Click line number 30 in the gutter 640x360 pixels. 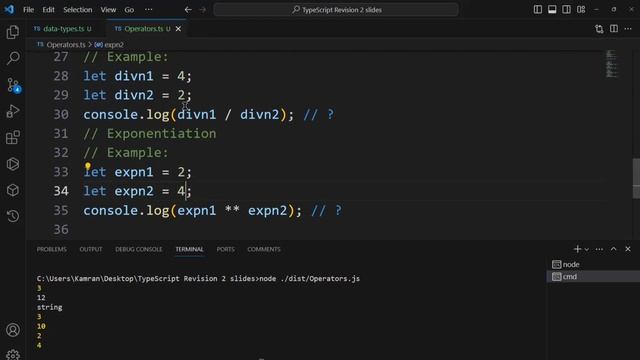coord(61,114)
